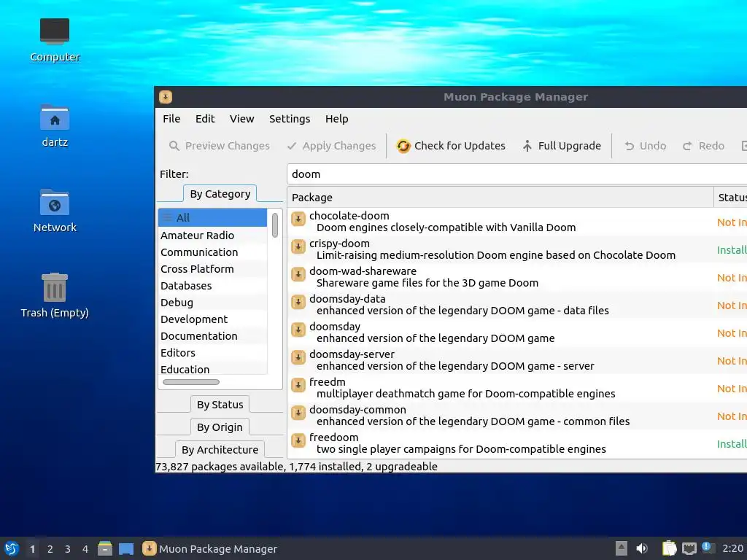Viewport: 747px width, 560px height.
Task: Click the Check for Updates button
Action: (x=451, y=146)
